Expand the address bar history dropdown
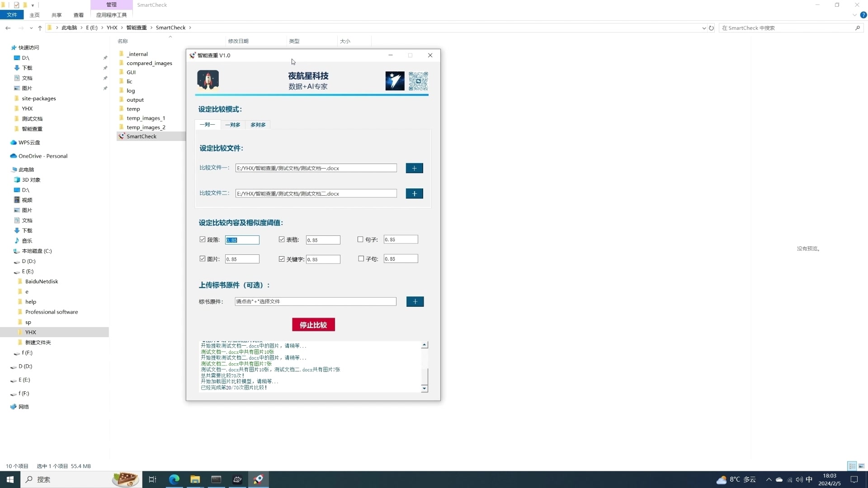This screenshot has height=488, width=868. tap(704, 28)
